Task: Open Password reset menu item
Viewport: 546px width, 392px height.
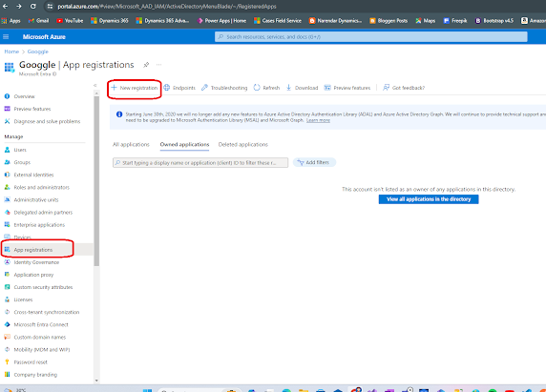Action: (31, 362)
